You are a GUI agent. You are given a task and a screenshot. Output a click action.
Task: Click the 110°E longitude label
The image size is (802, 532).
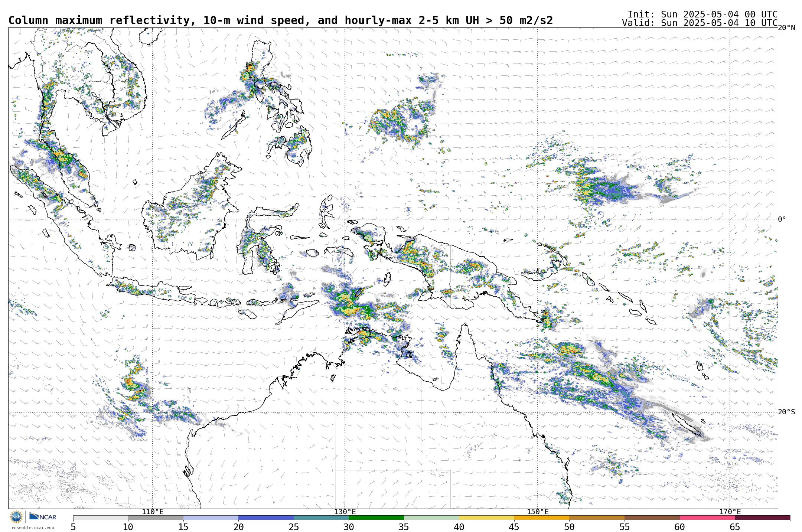click(153, 512)
